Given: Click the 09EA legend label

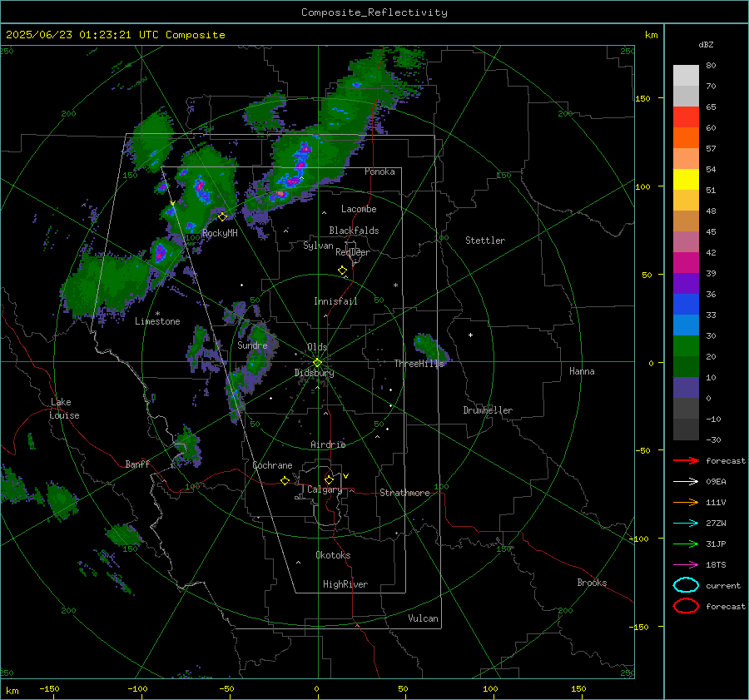Looking at the screenshot, I should (716, 482).
